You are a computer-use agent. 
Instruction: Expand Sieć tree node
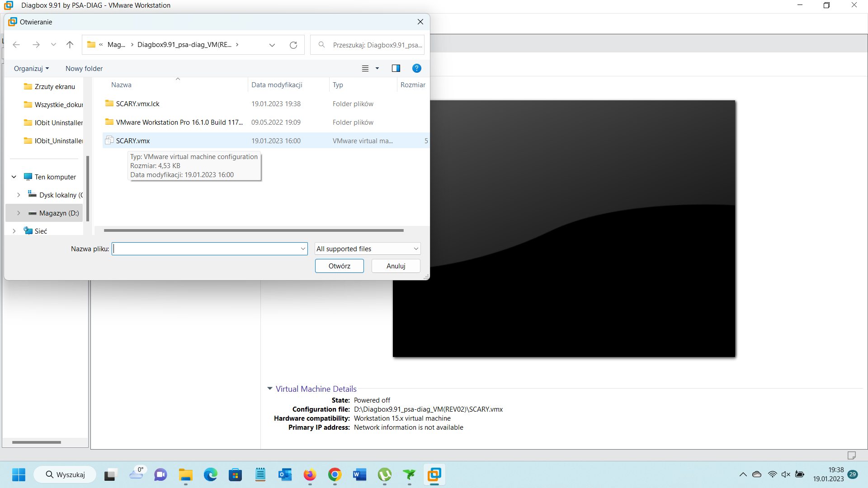(x=14, y=231)
